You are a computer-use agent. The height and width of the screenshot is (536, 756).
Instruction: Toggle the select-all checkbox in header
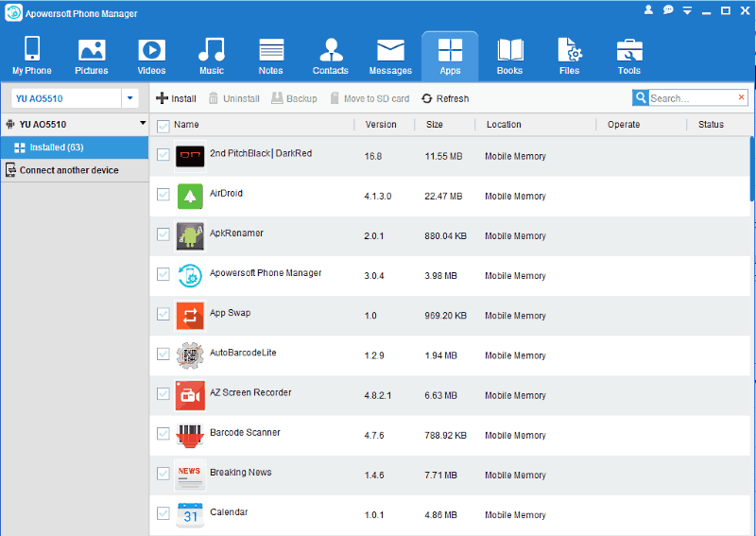pyautogui.click(x=163, y=126)
